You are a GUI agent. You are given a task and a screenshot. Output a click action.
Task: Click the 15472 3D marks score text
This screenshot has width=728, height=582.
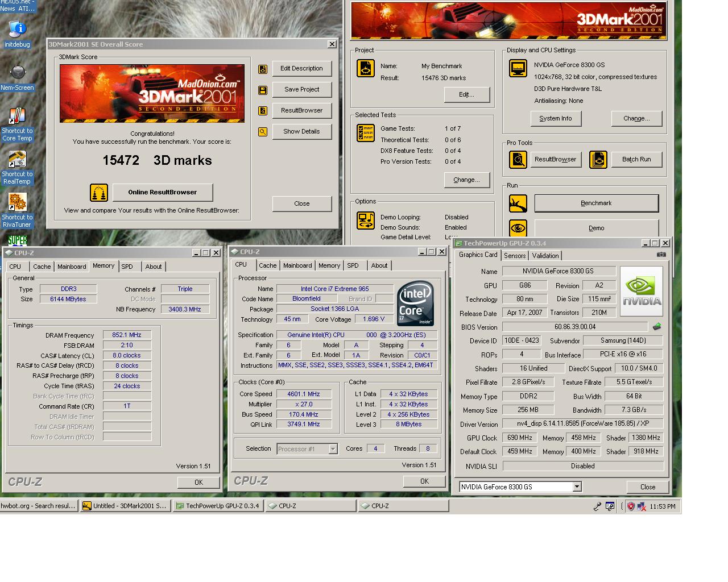click(157, 160)
